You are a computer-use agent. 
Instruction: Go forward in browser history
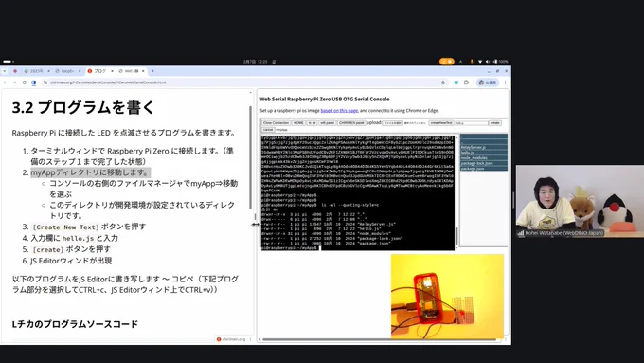[14, 82]
